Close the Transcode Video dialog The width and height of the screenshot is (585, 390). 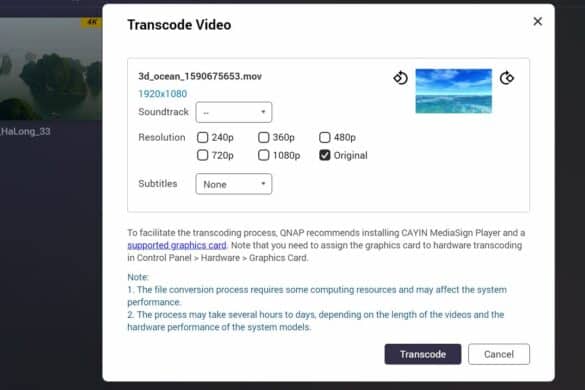[538, 21]
